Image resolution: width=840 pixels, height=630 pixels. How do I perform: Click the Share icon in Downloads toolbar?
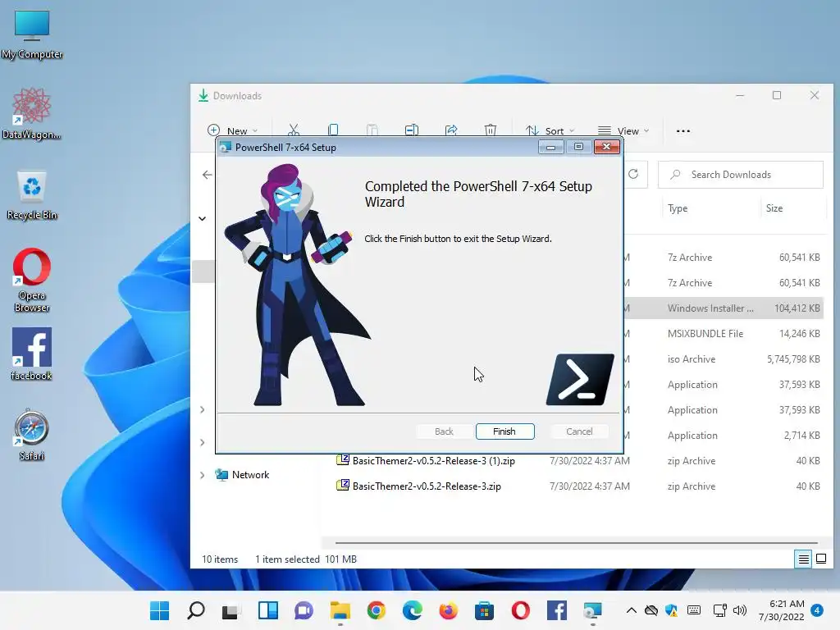(451, 130)
